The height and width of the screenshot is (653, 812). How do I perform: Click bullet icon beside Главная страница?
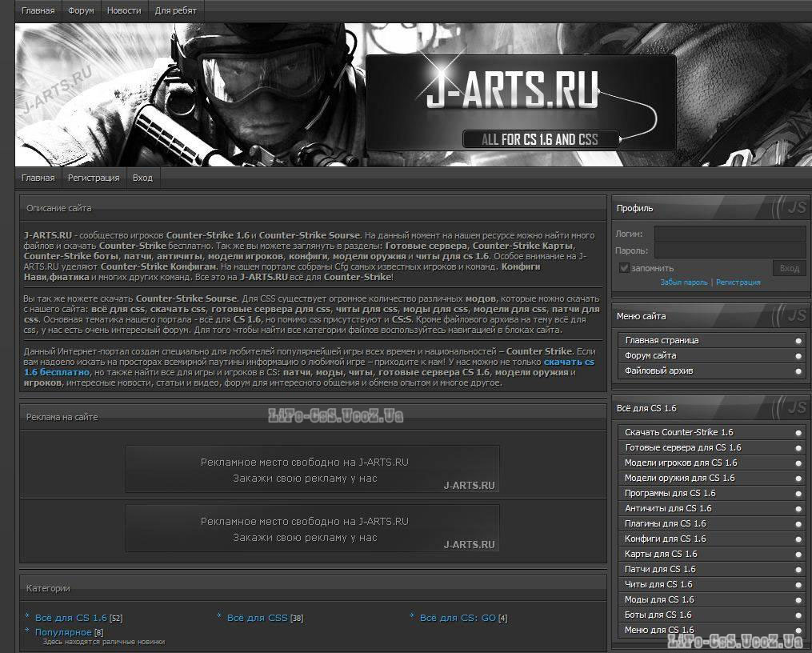point(798,341)
